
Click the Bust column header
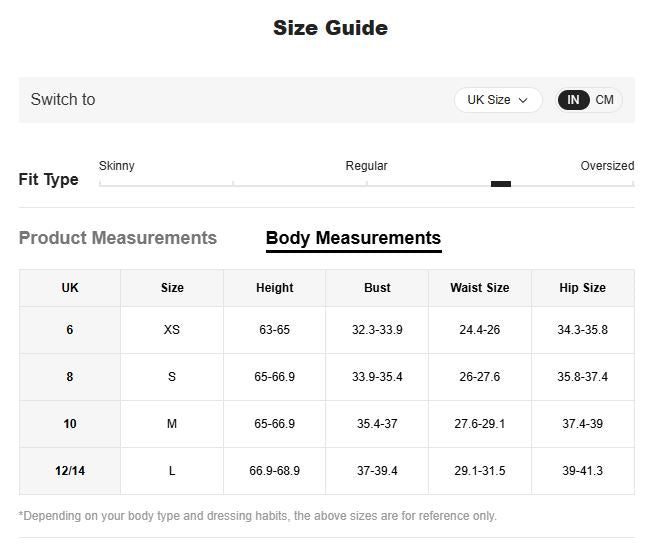[x=377, y=288]
